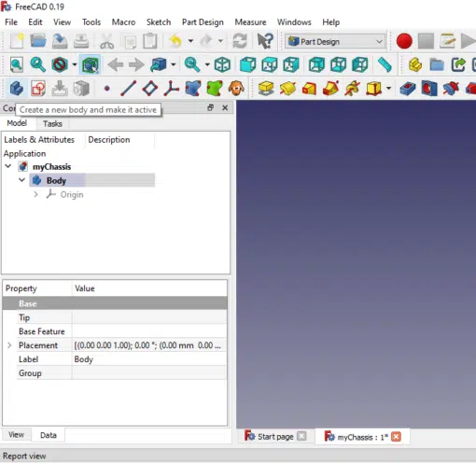Switch to the Tasks tab
Image resolution: width=476 pixels, height=463 pixels.
(52, 123)
